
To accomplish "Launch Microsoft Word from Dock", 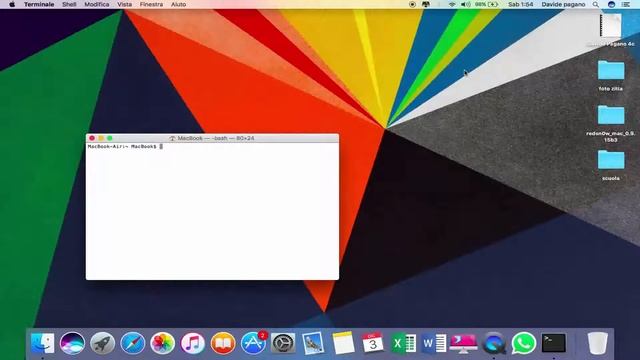I will [433, 343].
